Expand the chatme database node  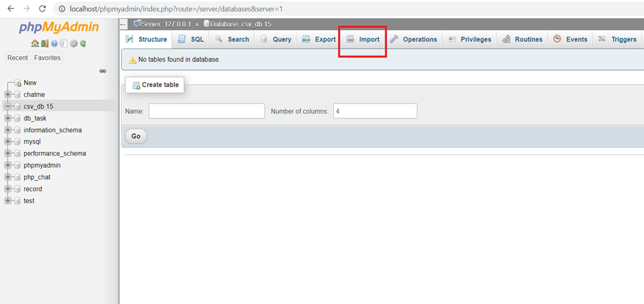pos(8,94)
